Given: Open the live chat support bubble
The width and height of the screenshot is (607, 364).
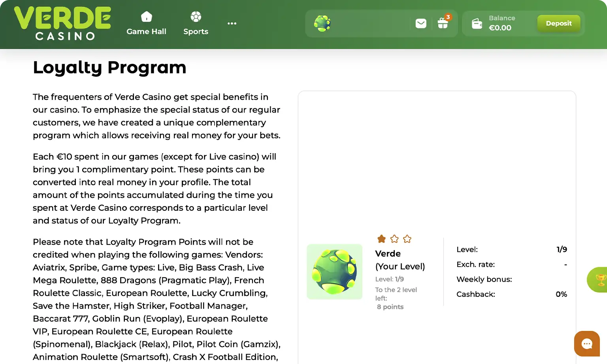Looking at the screenshot, I should pyautogui.click(x=587, y=343).
